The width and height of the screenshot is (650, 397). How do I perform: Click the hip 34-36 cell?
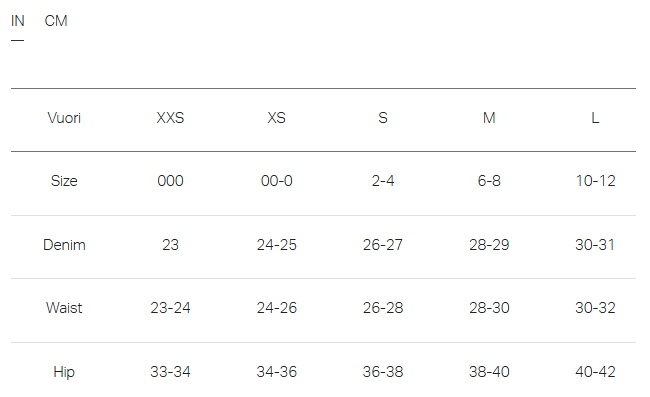point(276,372)
